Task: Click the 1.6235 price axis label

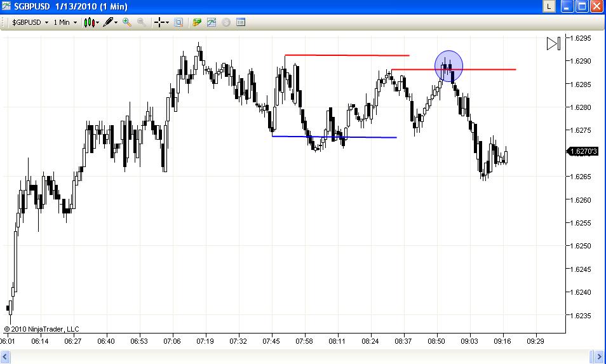Action: tap(581, 316)
